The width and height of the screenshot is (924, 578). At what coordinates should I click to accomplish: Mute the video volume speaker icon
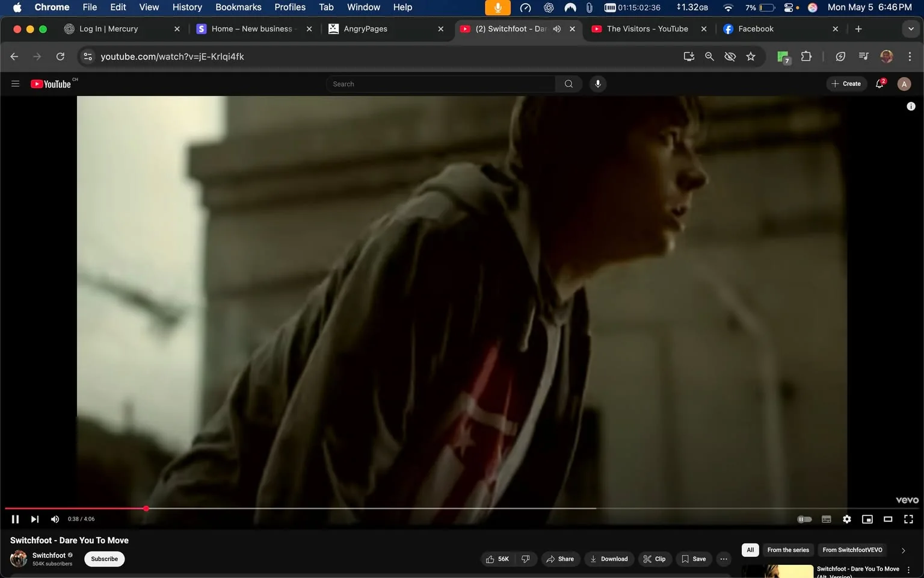55,519
